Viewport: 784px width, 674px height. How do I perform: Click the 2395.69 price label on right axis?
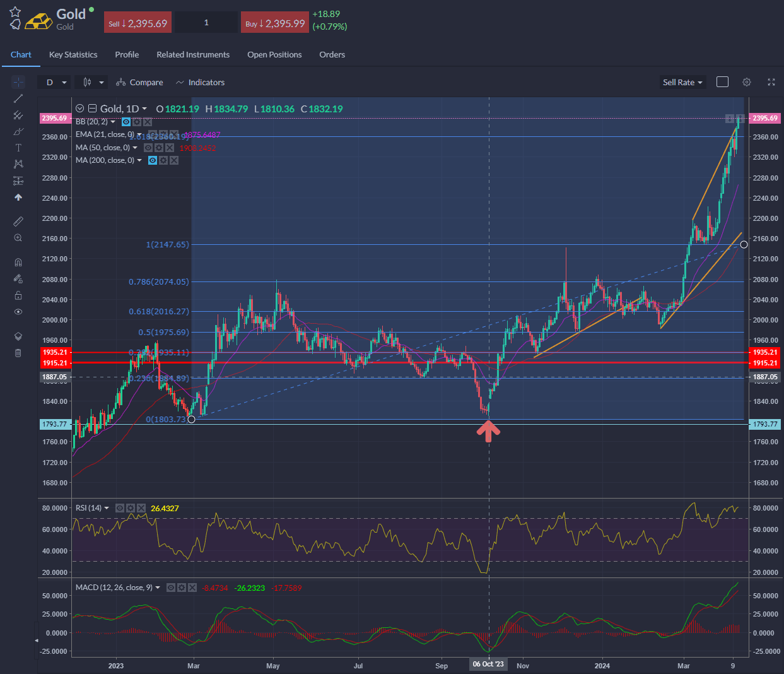(764, 118)
